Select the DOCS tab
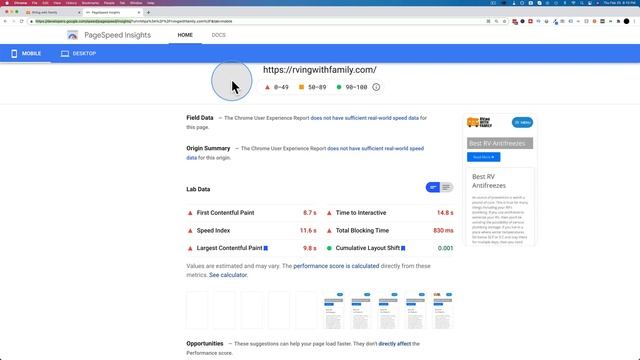This screenshot has height=360, width=640. coord(218,35)
